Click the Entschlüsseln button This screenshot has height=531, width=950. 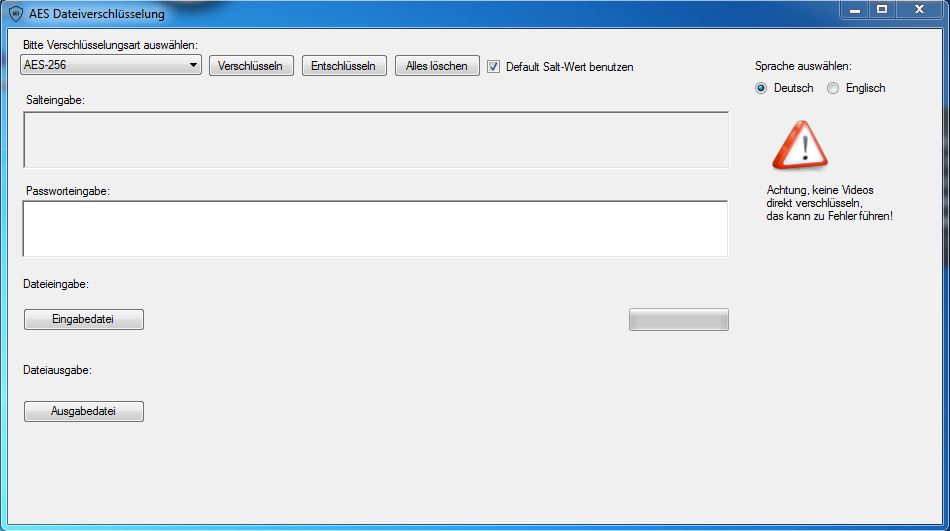pyautogui.click(x=344, y=66)
